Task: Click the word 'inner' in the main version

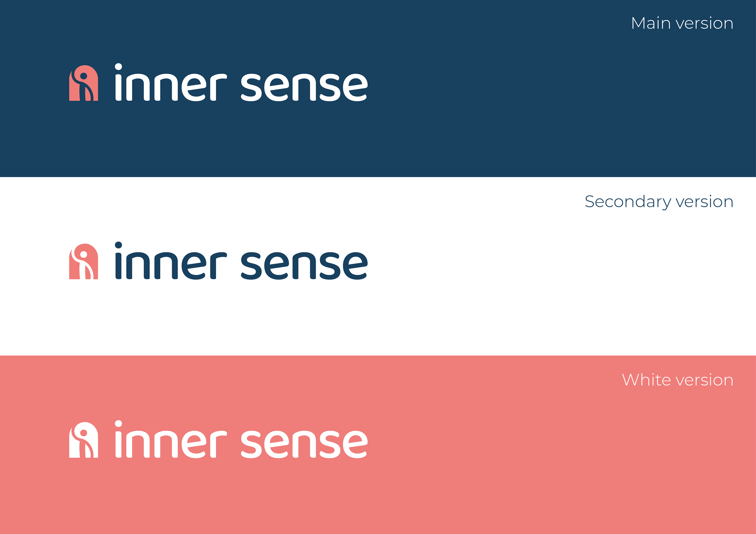Action: [x=171, y=82]
